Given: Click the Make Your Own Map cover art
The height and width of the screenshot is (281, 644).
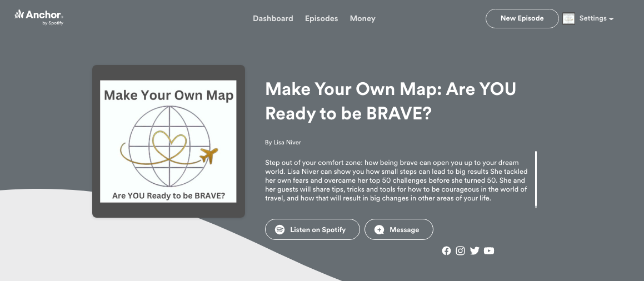Looking at the screenshot, I should tap(168, 141).
